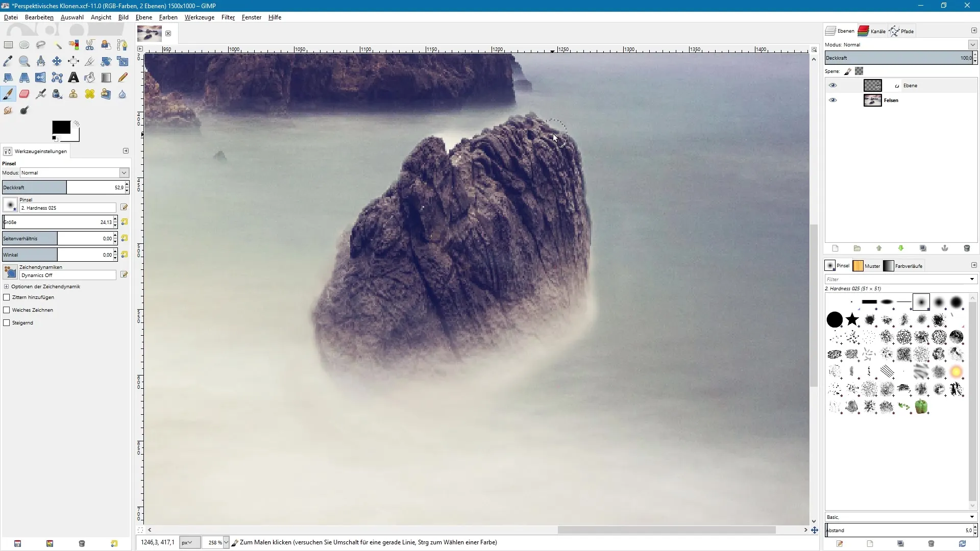
Task: Lower the layer with green down arrow
Action: tap(901, 248)
